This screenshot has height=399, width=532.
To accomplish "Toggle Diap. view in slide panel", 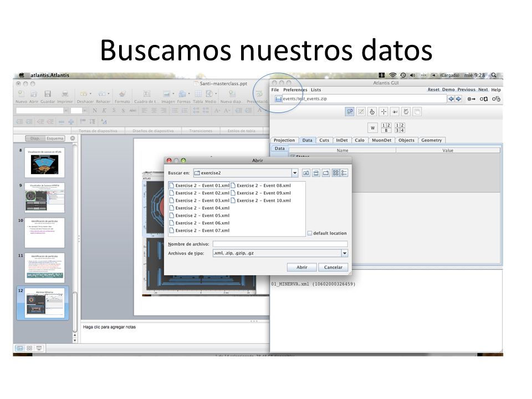I will click(35, 139).
